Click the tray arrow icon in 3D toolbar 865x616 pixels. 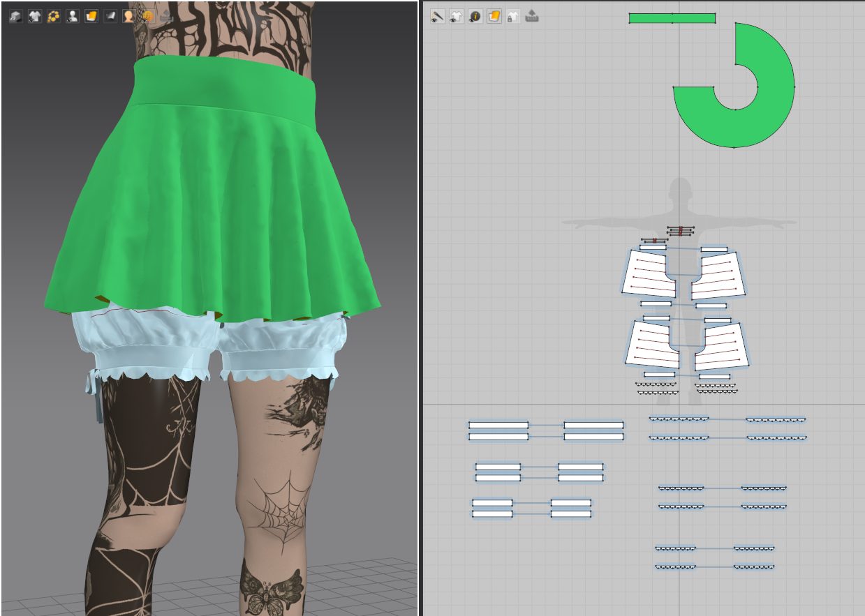click(x=165, y=16)
